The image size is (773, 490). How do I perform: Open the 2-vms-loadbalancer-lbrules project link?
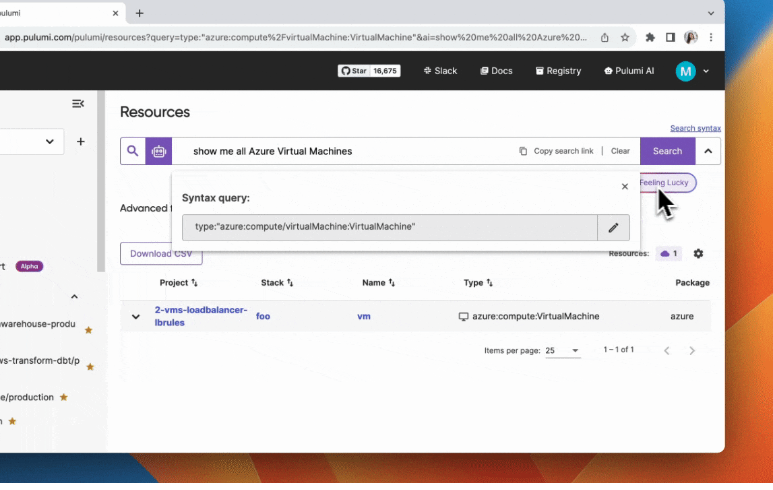(x=201, y=316)
